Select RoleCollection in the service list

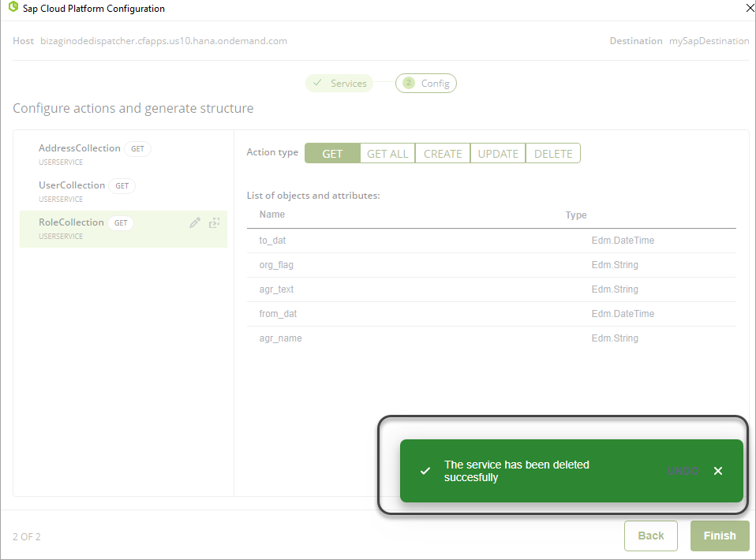[x=123, y=229]
